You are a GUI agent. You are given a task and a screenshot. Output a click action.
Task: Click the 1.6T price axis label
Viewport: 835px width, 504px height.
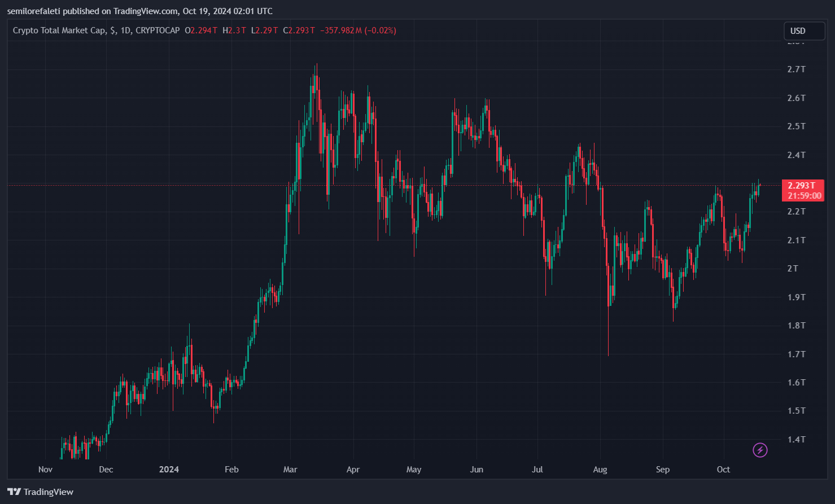tap(796, 382)
